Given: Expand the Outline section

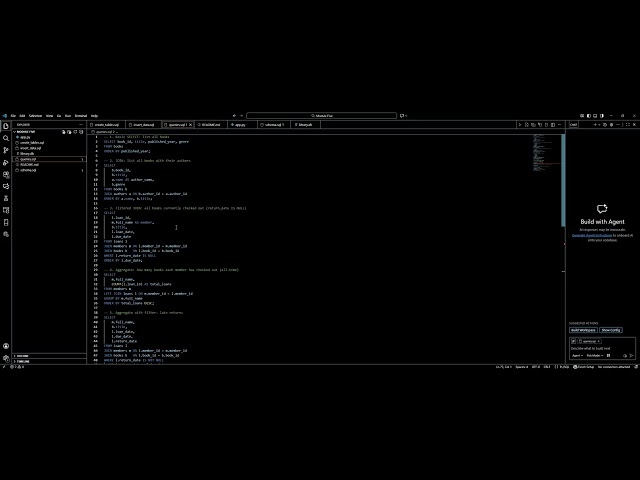Looking at the screenshot, I should point(49,356).
